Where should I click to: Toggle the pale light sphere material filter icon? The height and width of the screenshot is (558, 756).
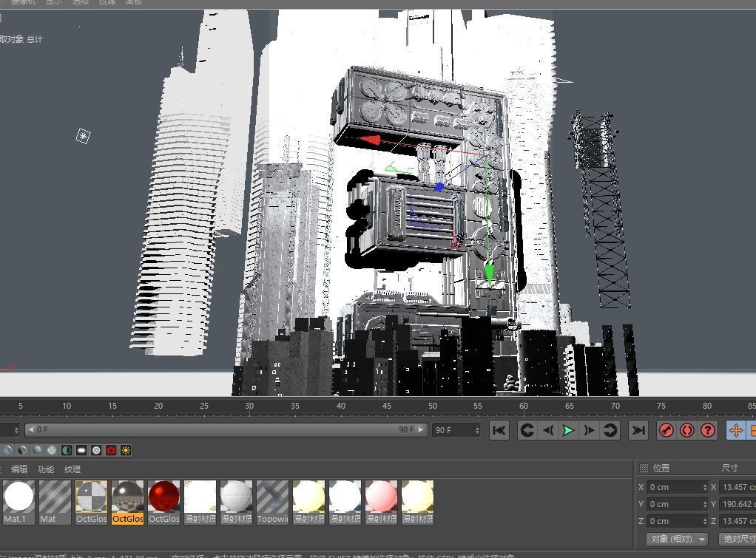point(52,450)
